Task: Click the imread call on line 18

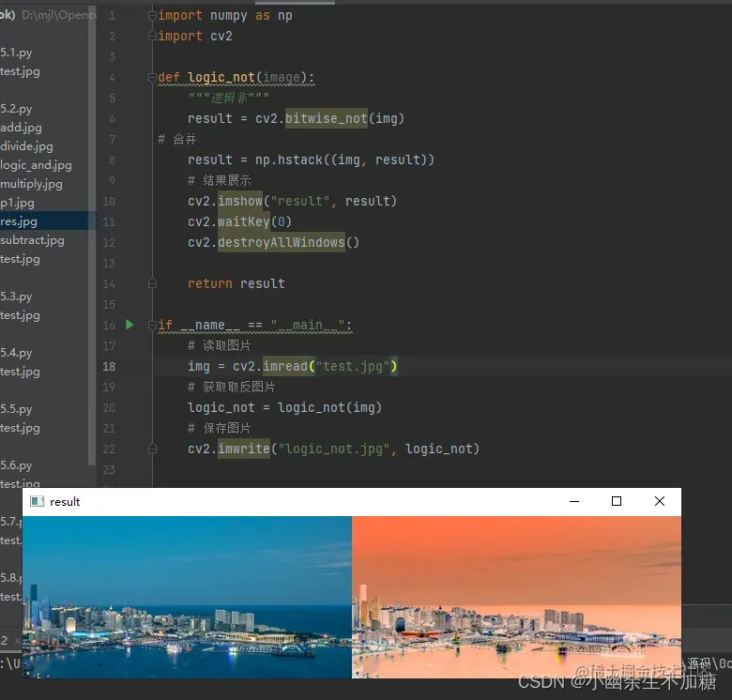Action: [x=284, y=366]
